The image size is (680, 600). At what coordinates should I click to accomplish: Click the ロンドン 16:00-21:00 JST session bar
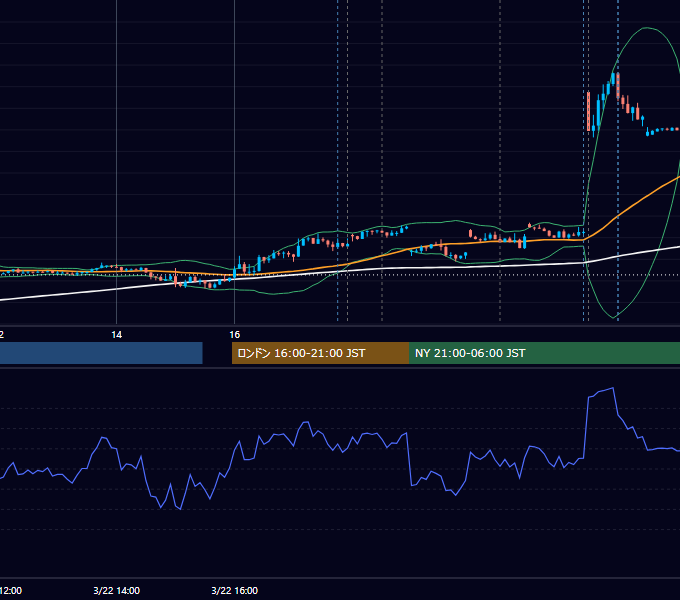[320, 353]
